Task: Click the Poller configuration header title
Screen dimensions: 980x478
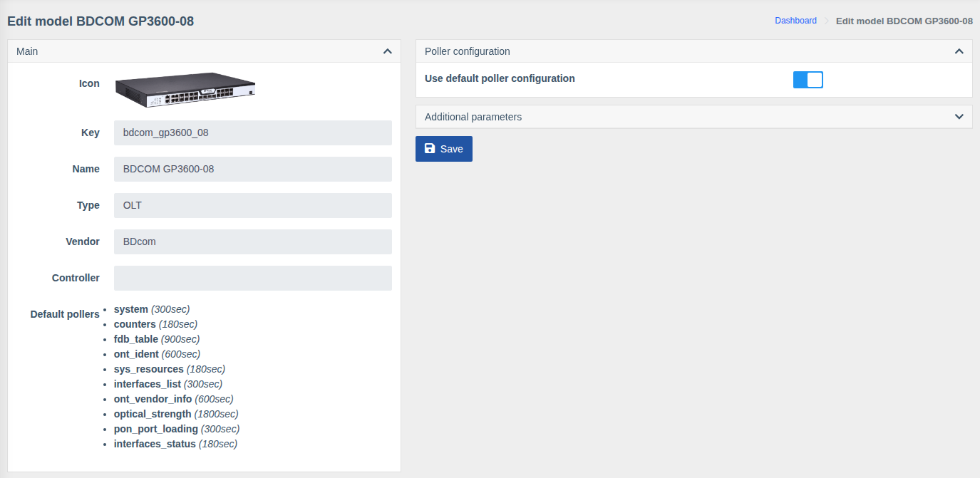Action: 468,51
